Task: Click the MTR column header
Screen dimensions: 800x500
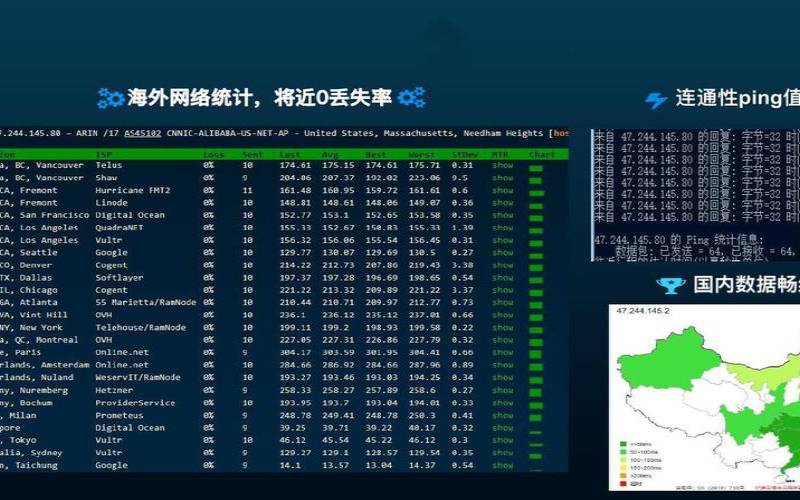Action: click(x=500, y=154)
